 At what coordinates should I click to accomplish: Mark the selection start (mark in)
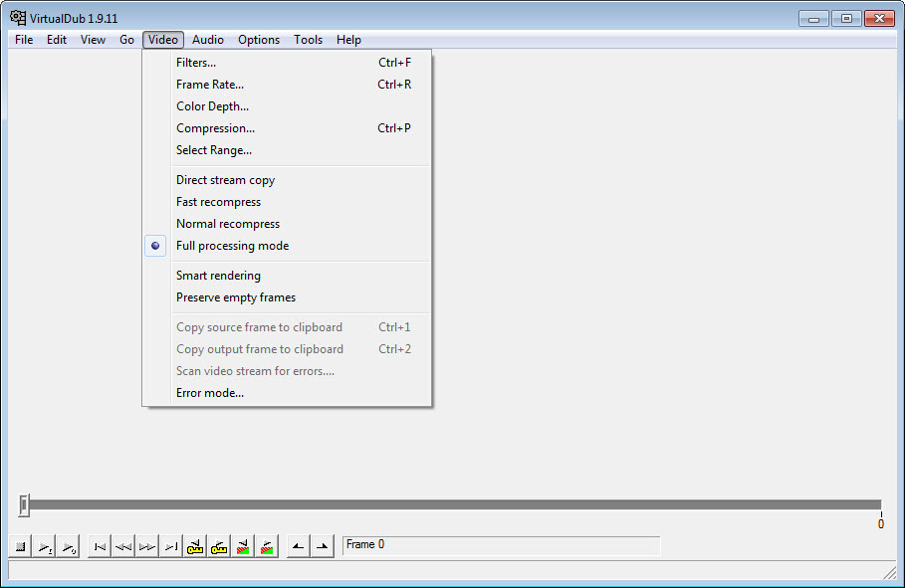pos(299,546)
